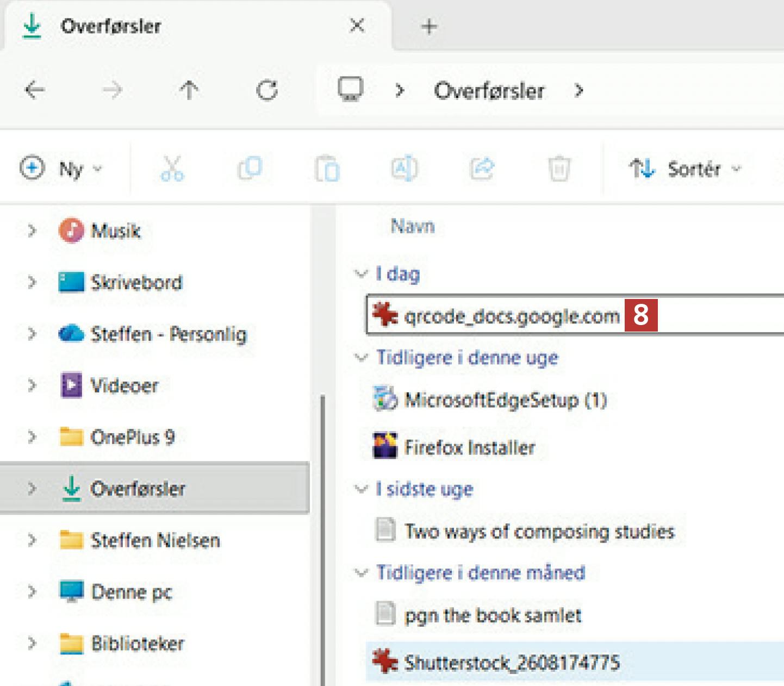Select the Firefox Installer file
Viewport: 784px width, 686px height.
(469, 447)
